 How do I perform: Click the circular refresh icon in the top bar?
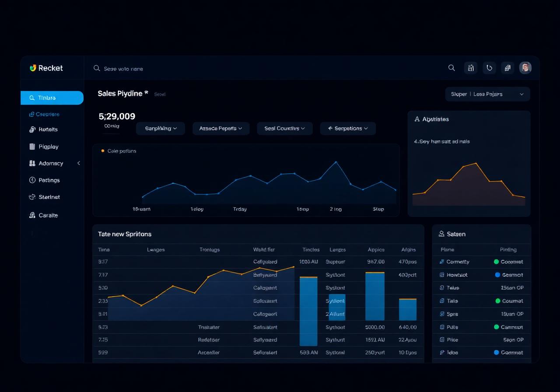[x=489, y=68]
